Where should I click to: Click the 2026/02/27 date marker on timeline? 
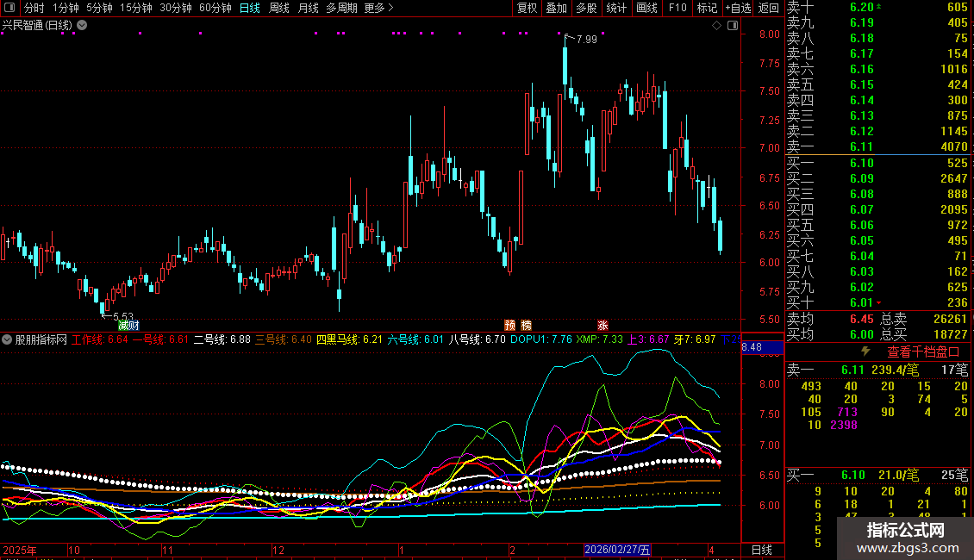tap(618, 549)
